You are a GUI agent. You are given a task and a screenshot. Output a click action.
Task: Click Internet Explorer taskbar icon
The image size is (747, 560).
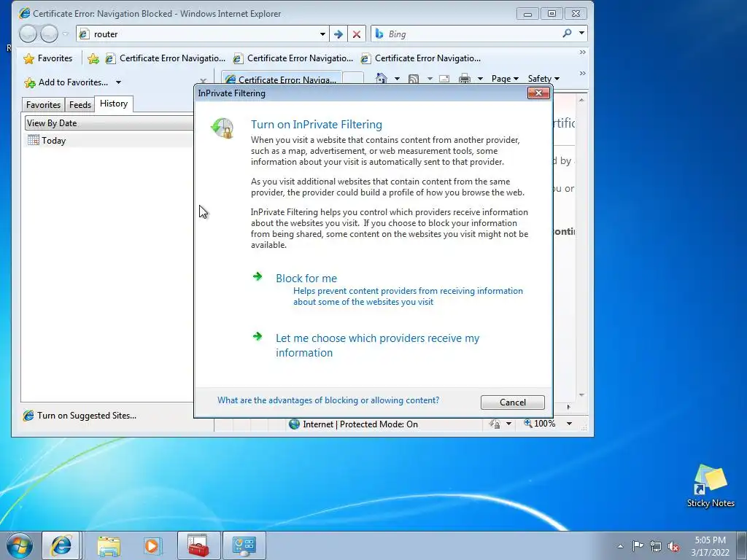coord(61,545)
